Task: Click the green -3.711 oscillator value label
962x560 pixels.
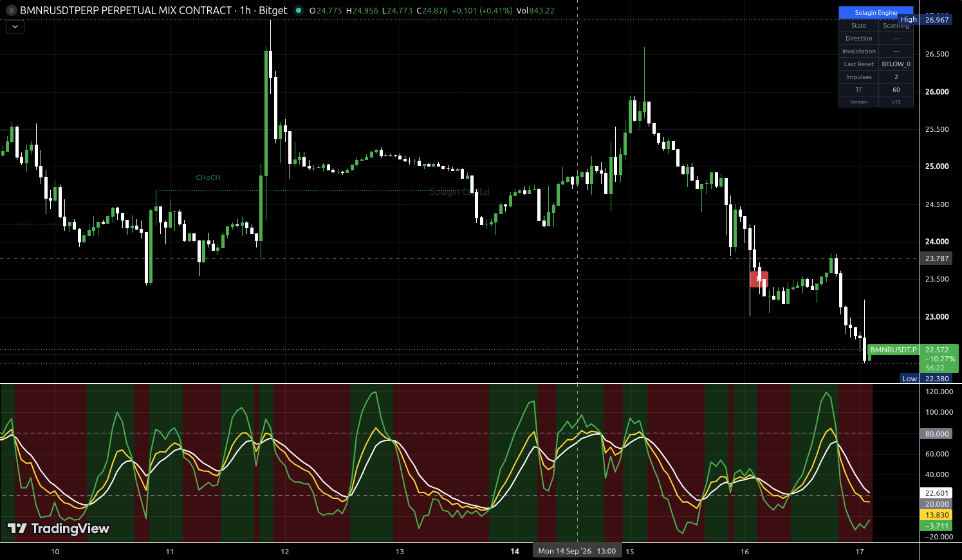Action: point(936,526)
